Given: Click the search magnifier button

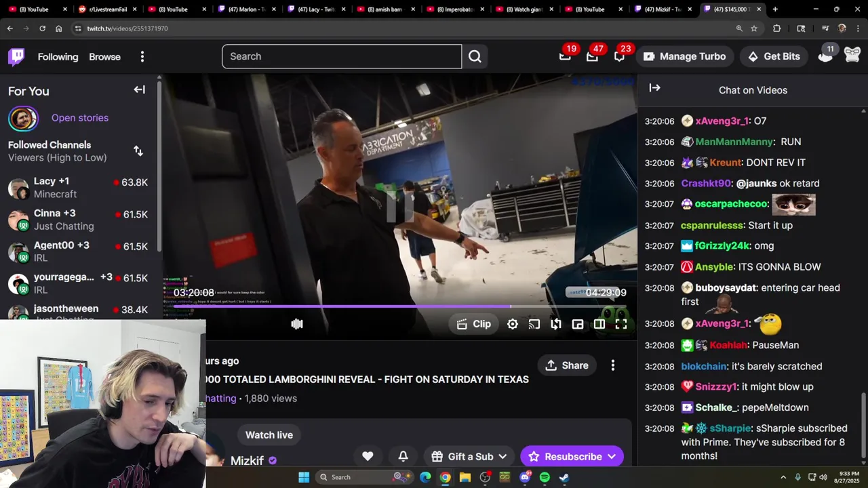Looking at the screenshot, I should coord(475,56).
